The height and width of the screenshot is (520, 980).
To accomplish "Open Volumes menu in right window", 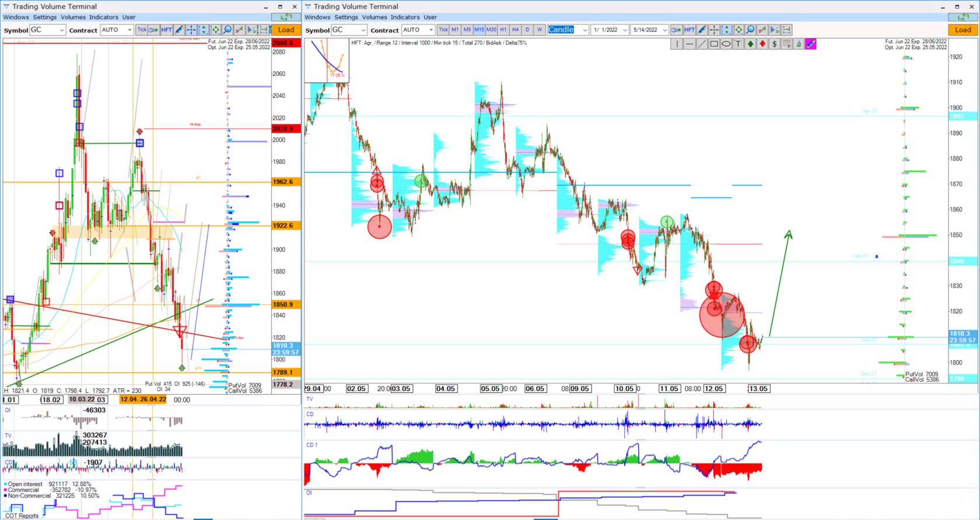I will coord(374,17).
